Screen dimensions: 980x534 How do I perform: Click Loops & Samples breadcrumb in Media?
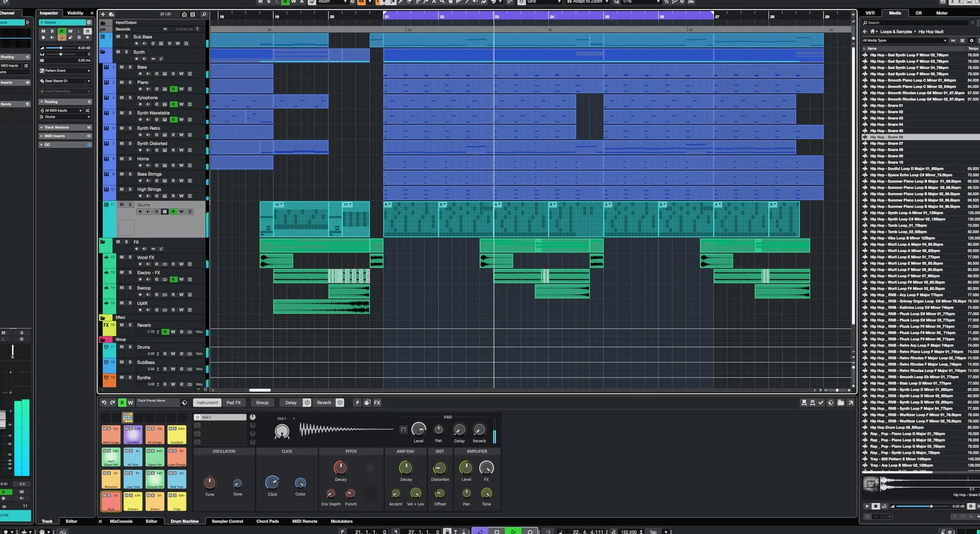coord(896,32)
